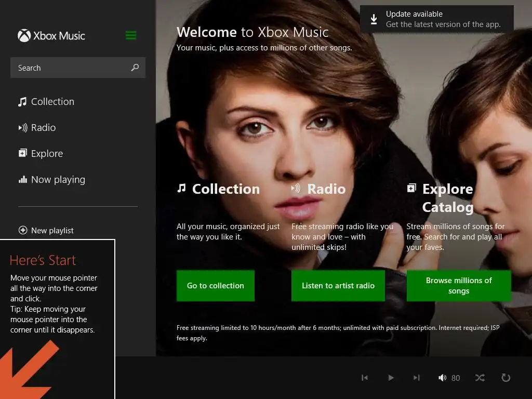Click the radio waves icon beside Radio heading

pos(296,188)
